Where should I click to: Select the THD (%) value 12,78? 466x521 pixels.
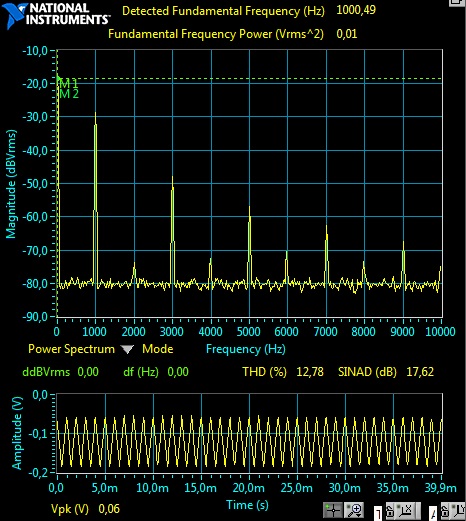point(310,372)
